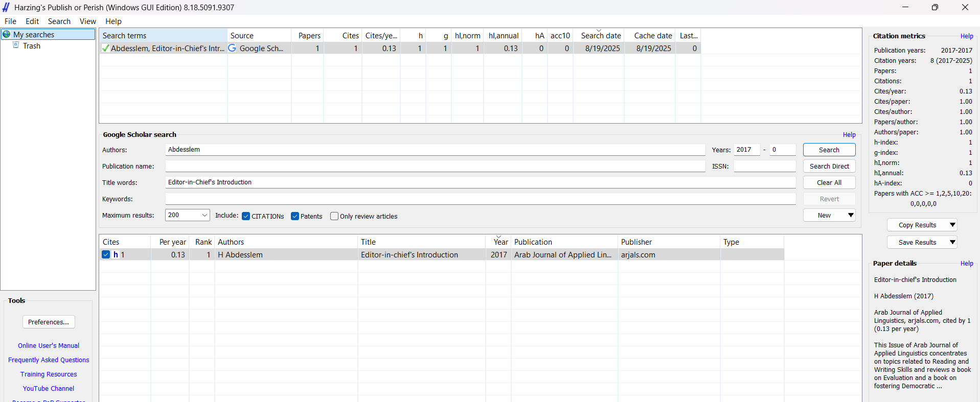
Task: Open the New button dropdown arrow
Action: pos(851,215)
